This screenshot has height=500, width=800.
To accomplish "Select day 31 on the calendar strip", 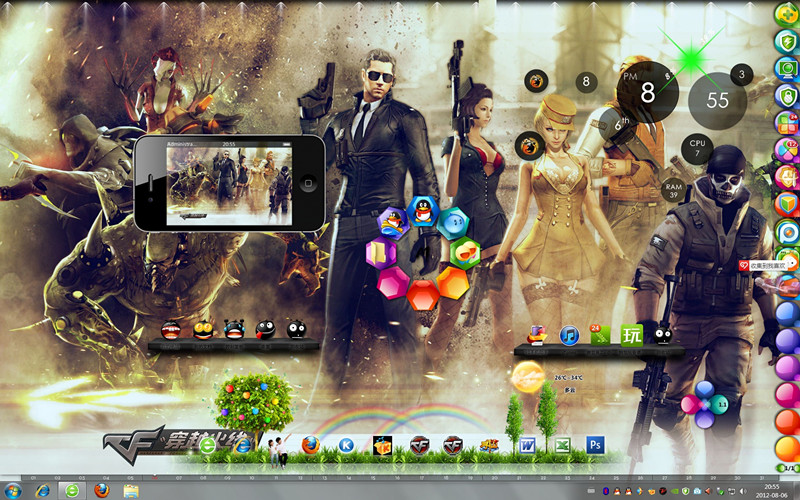I will tap(761, 478).
